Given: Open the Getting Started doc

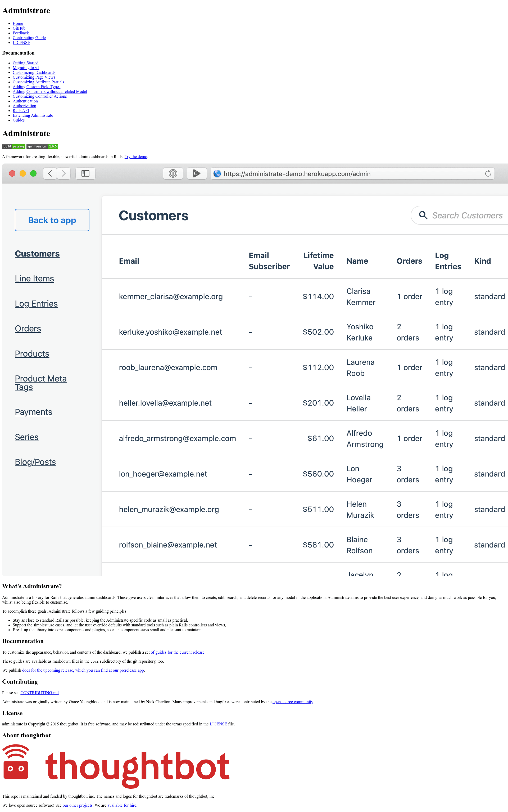Looking at the screenshot, I should [x=26, y=63].
